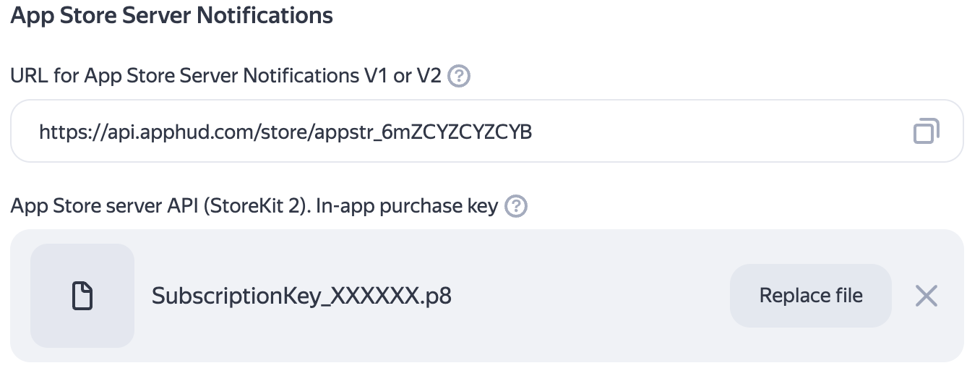Viewport: 980px width, 376px height.
Task: Select the SubscriptionKey_XXXXXX.p8 file name
Action: (x=301, y=296)
